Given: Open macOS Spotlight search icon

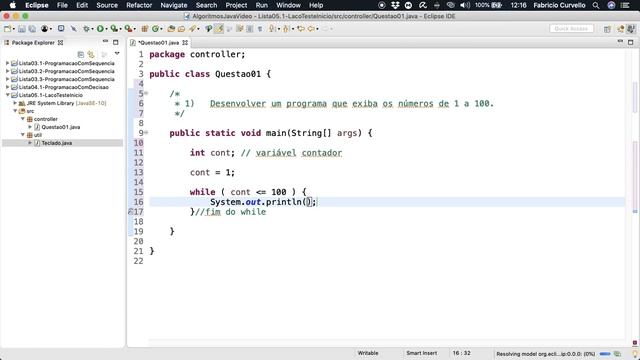Looking at the screenshot, I should [596, 5].
